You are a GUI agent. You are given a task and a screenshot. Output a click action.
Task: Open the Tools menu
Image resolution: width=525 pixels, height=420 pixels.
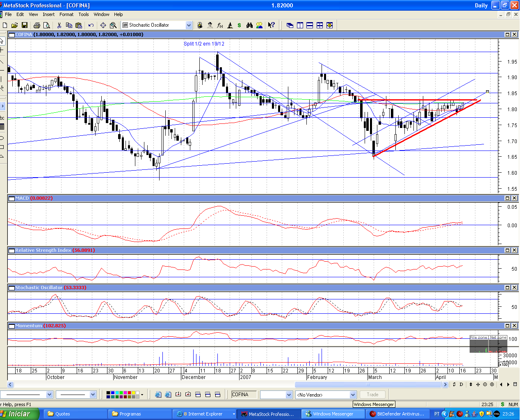click(84, 14)
